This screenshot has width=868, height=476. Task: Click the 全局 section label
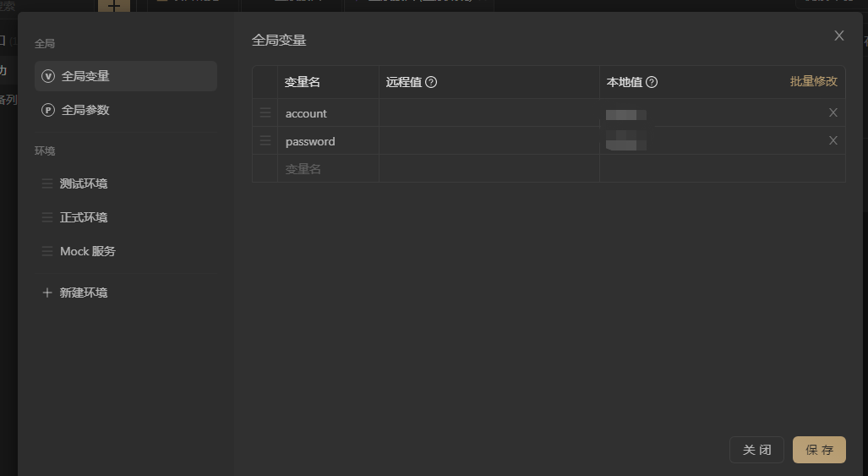(44, 43)
